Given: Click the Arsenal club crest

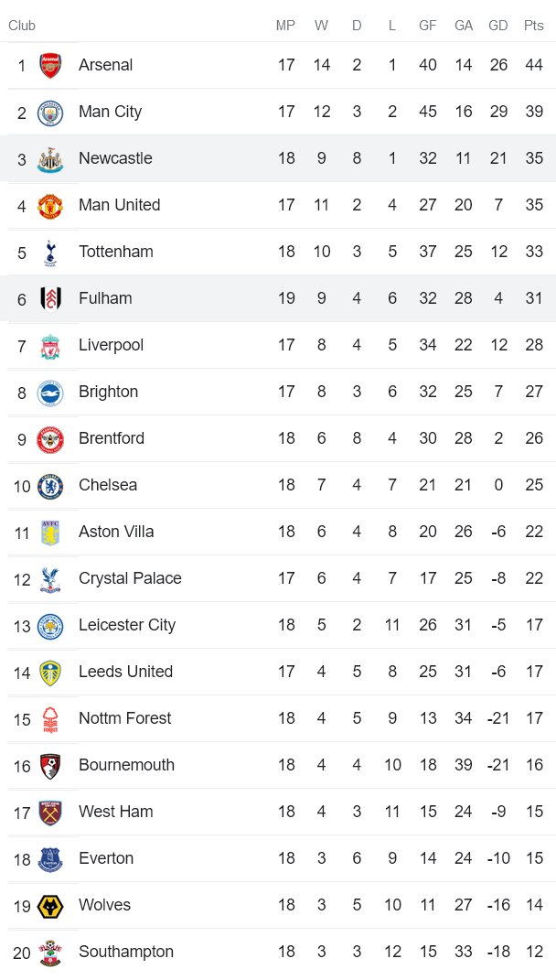Looking at the screenshot, I should [52, 65].
